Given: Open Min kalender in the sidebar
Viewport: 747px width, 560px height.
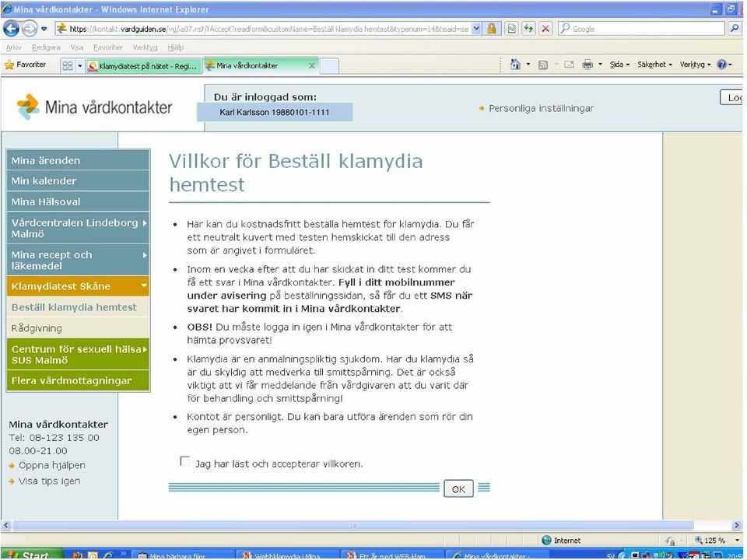Looking at the screenshot, I should (78, 181).
